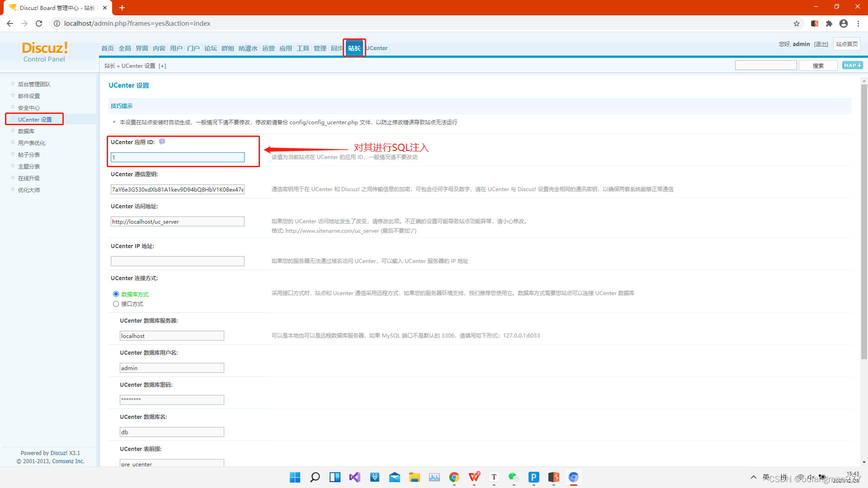868x488 pixels.
Task: Launch Visual Studio from the taskbar
Action: point(355,477)
